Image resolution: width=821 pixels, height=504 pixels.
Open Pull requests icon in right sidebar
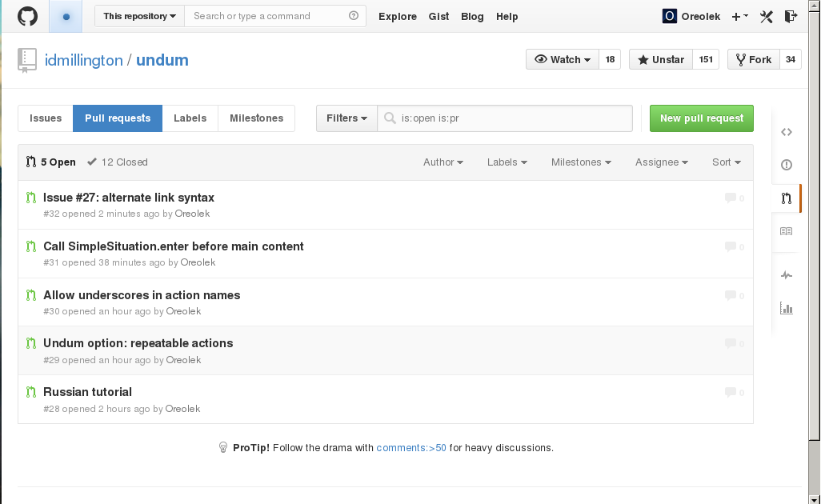click(x=787, y=198)
